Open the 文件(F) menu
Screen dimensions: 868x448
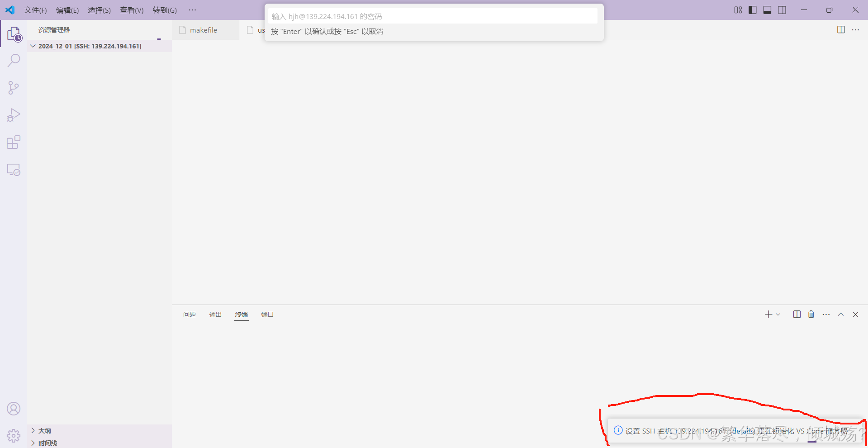point(35,10)
